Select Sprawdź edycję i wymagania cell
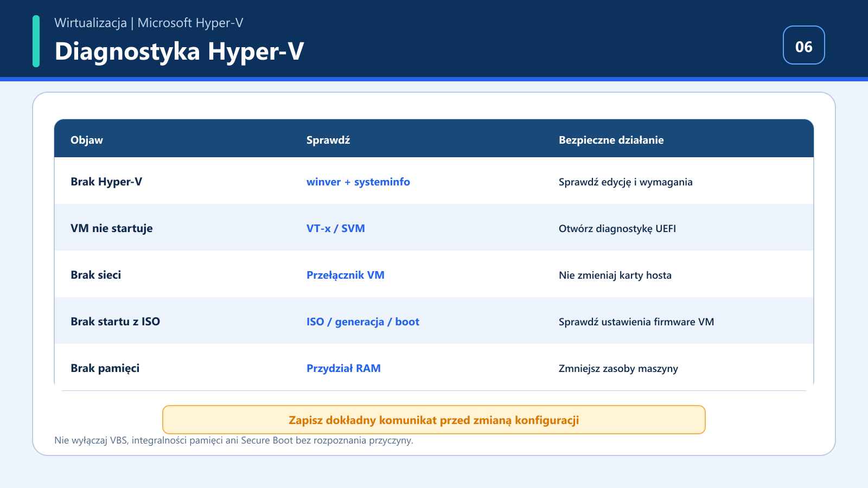The height and width of the screenshot is (488, 868). tap(626, 182)
